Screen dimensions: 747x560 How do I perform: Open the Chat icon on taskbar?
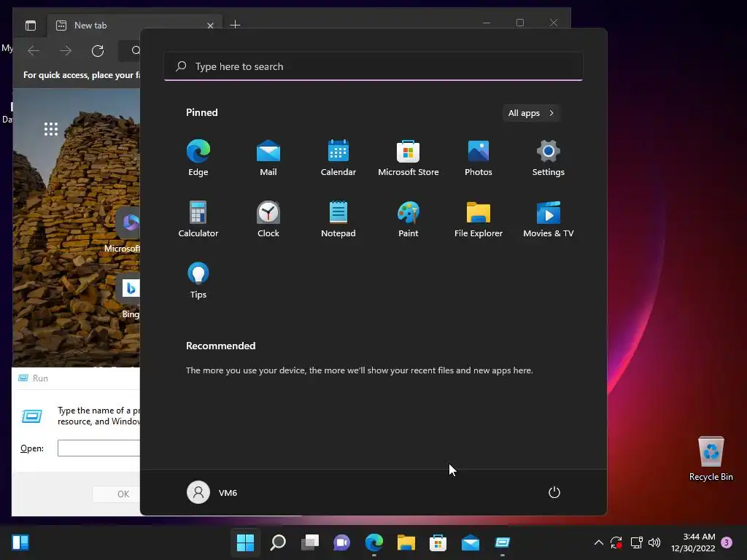[x=341, y=542]
